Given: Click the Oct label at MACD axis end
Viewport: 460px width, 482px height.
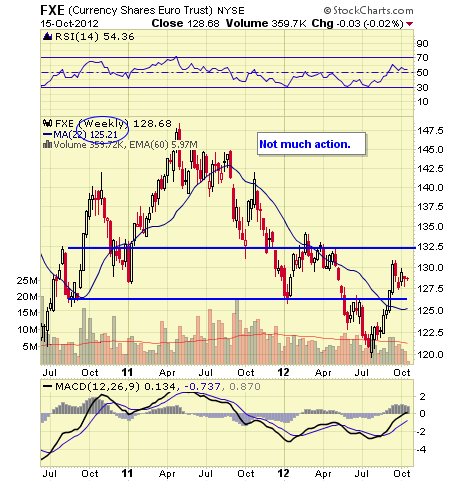Looking at the screenshot, I should click(x=402, y=473).
